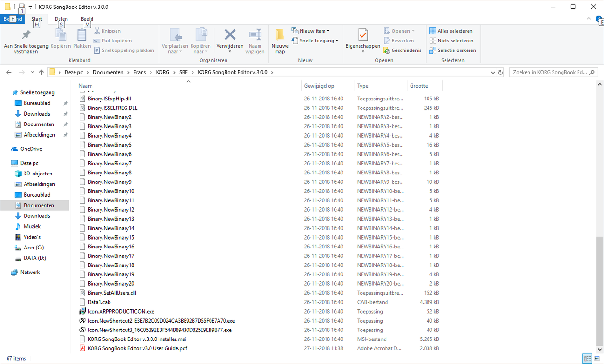Open Geschiedenis file history

[x=402, y=50]
